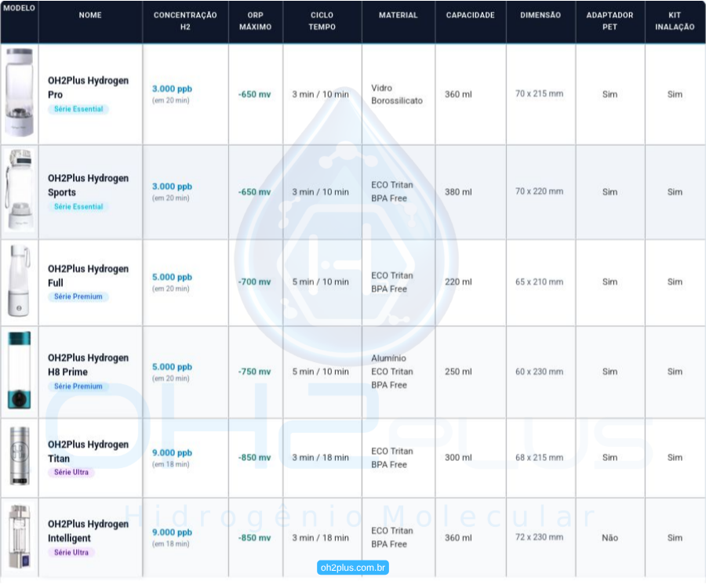Viewport: 706px width, 588px height.
Task: Click 5.000 ppb in the H8 Prime row
Action: point(172,367)
